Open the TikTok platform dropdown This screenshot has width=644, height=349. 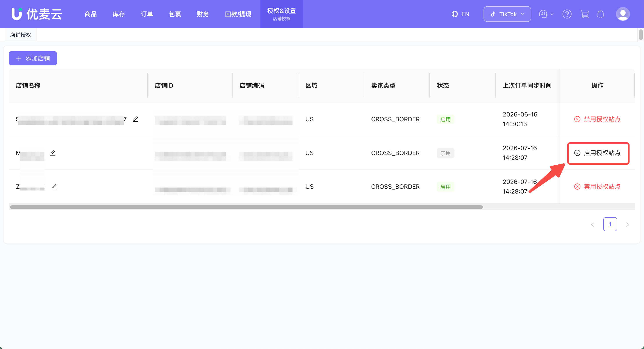click(507, 14)
